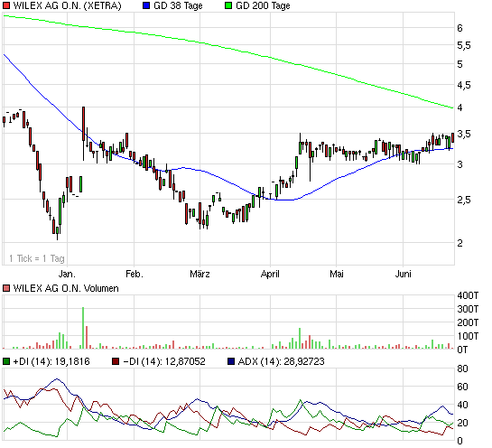492x448 pixels.
Task: Click the 'April' month axis label
Action: [x=270, y=274]
